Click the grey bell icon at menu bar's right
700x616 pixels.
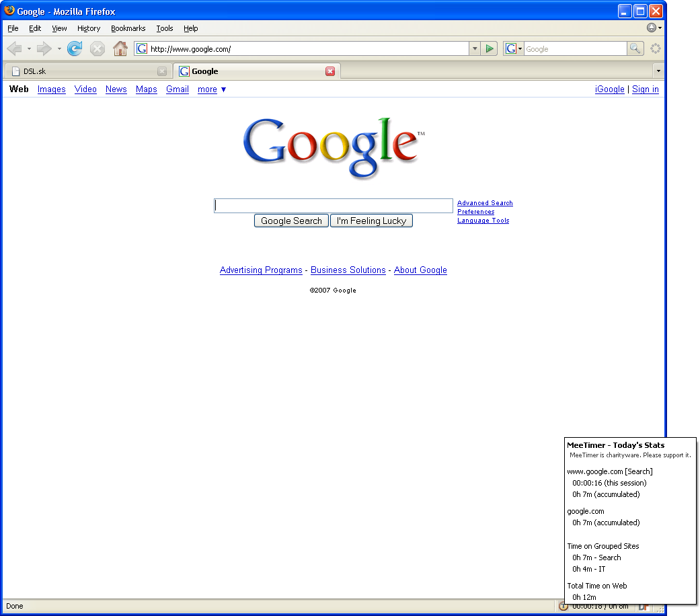pyautogui.click(x=652, y=28)
